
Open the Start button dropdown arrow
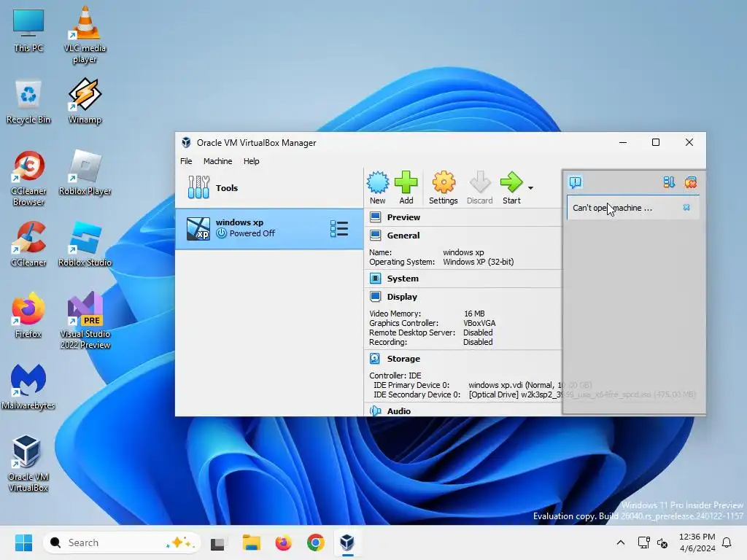coord(530,188)
